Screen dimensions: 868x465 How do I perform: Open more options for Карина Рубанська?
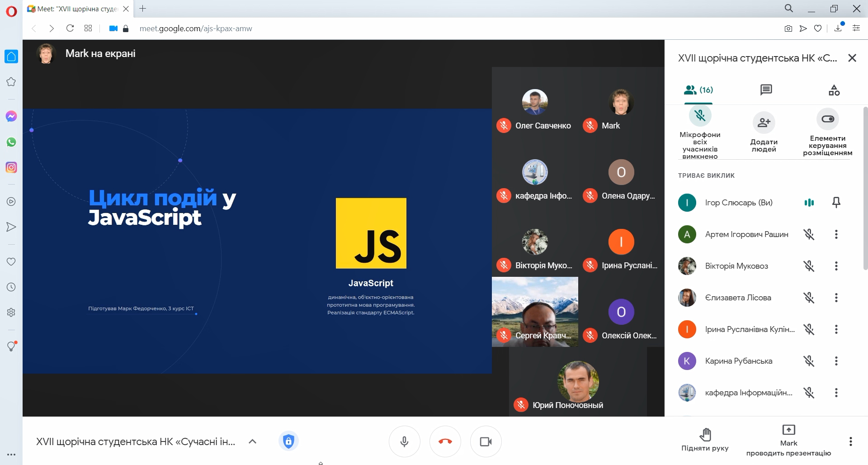pos(836,361)
